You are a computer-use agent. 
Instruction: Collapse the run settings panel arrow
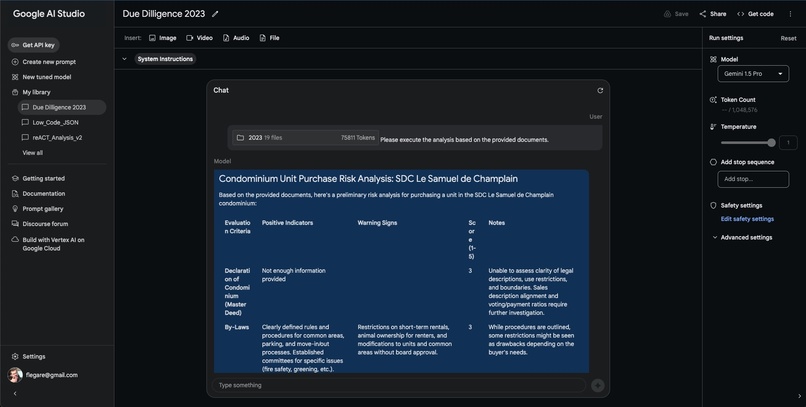(x=799, y=396)
